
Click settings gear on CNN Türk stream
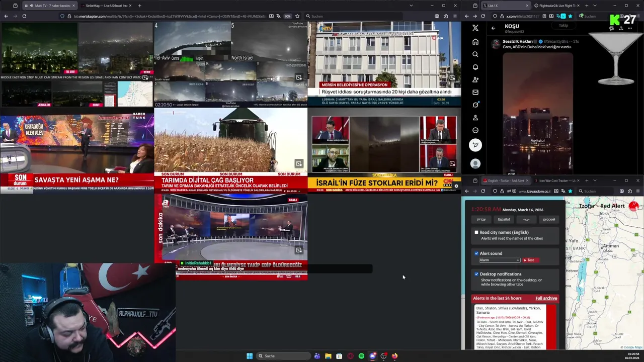[x=456, y=186]
